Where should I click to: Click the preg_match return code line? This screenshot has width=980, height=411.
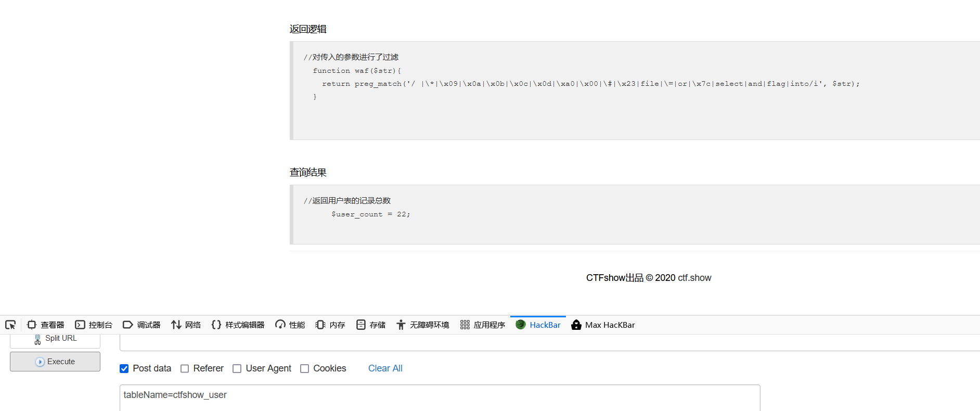pyautogui.click(x=591, y=84)
